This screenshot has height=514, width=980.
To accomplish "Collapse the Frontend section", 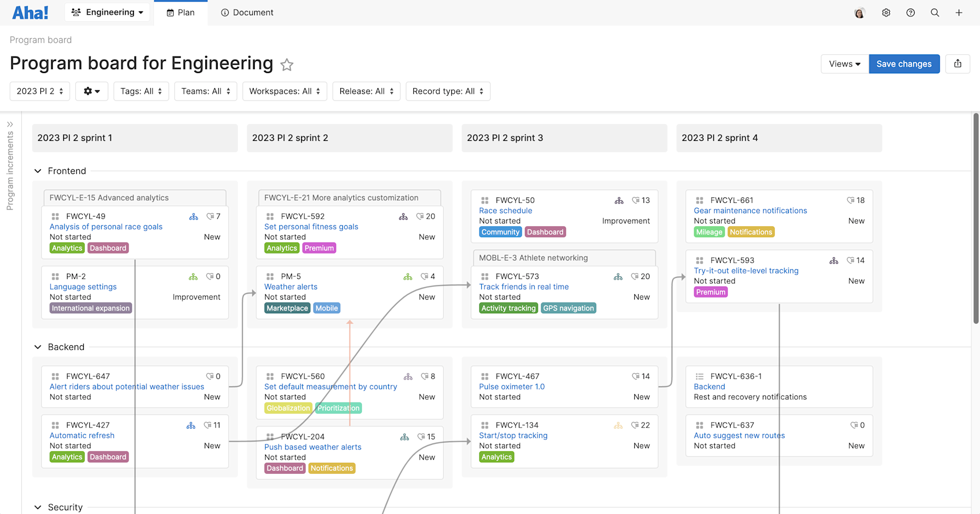I will (x=38, y=171).
